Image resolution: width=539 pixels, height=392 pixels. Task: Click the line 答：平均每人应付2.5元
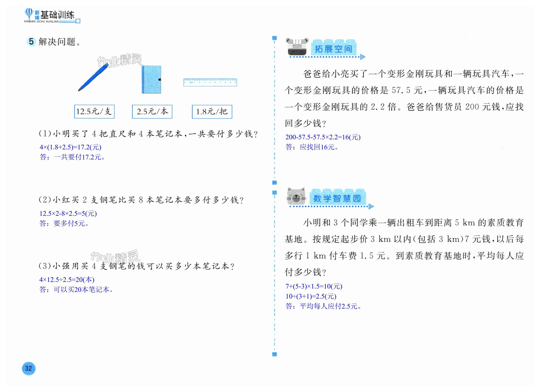324,306
